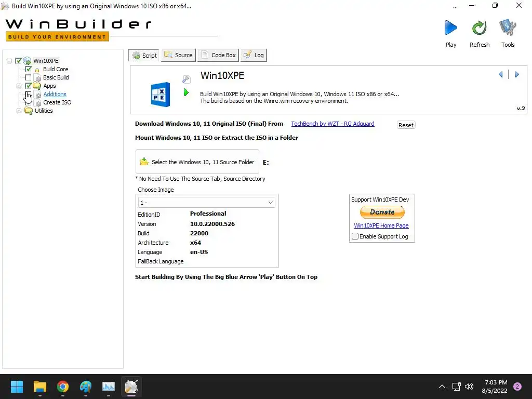Click the Professional edition value
532x399 pixels.
[208, 214]
